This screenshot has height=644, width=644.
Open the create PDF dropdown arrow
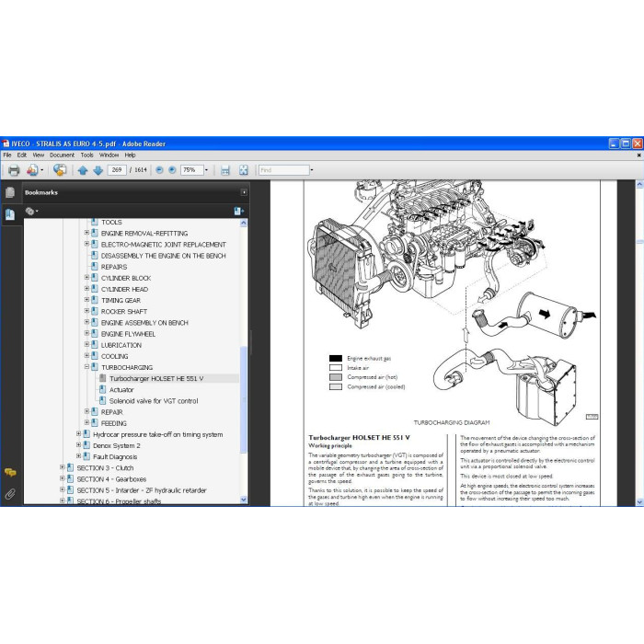pyautogui.click(x=42, y=170)
